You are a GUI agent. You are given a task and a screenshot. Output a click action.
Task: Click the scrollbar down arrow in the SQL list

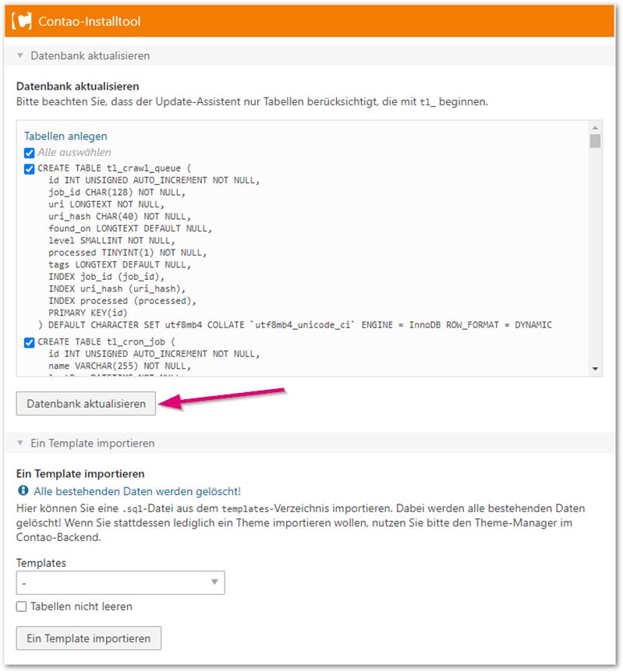coord(595,369)
